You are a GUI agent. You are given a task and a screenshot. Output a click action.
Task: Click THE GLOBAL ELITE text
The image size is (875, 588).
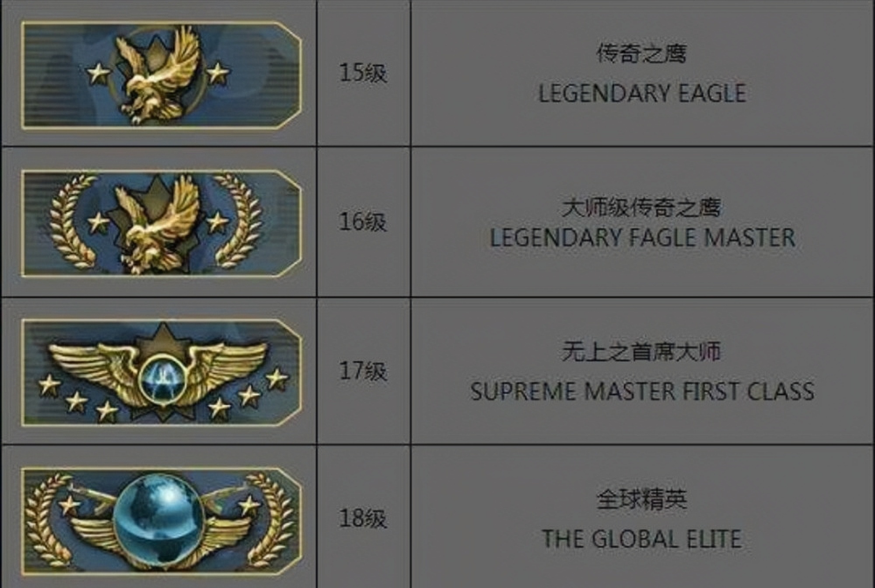click(x=642, y=539)
